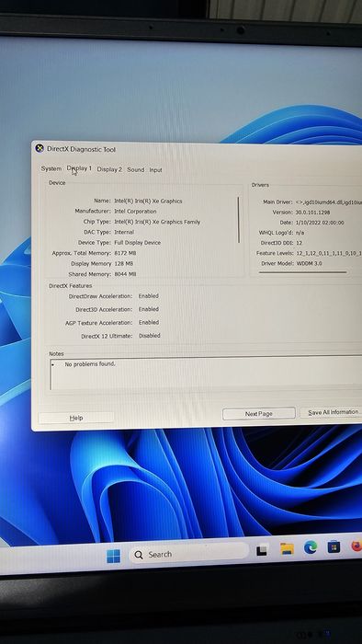
Task: Click the Main Driver file name value
Action: tap(329, 202)
